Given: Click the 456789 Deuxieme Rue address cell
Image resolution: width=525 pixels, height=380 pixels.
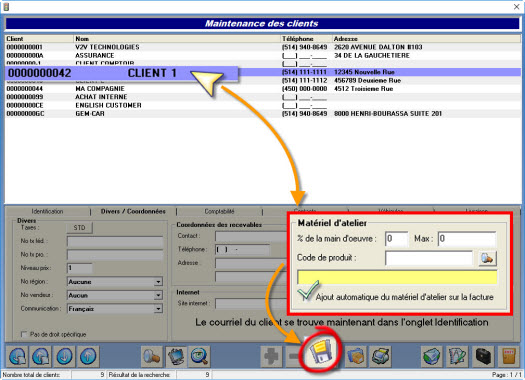Looking at the screenshot, I should point(367,80).
